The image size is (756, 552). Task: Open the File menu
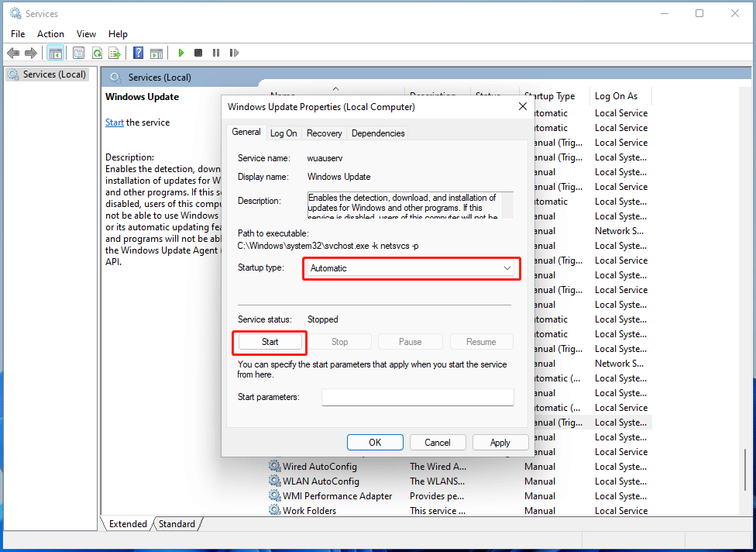pos(18,34)
